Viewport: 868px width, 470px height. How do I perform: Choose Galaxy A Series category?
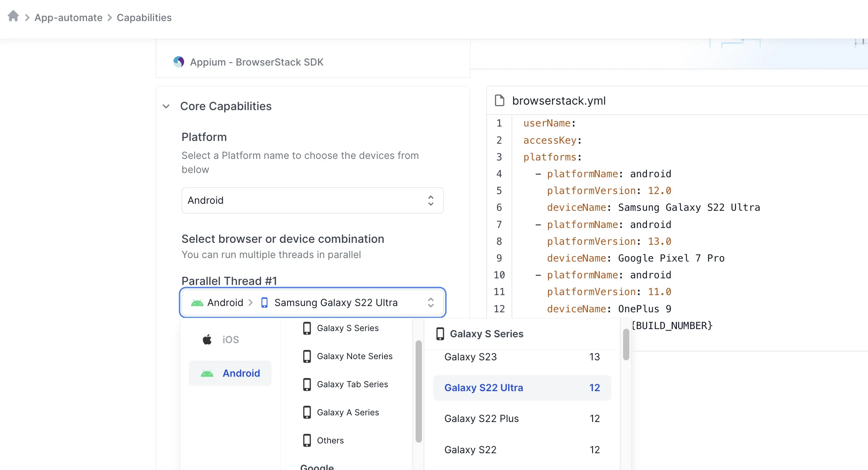pos(348,412)
